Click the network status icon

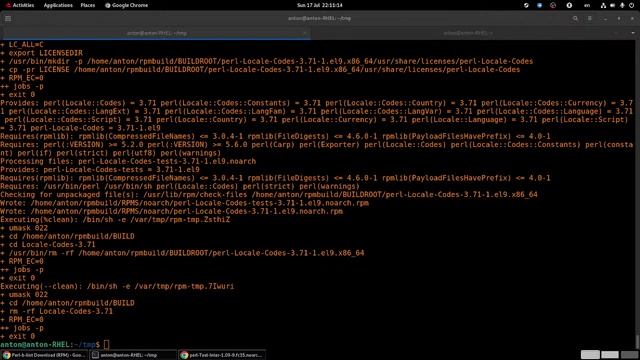click(603, 5)
